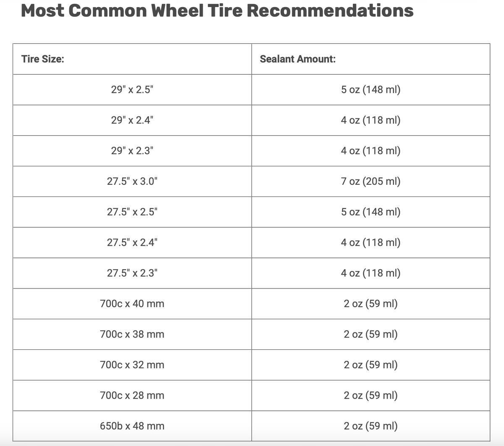Select the 700c x 40 mm cell
504x446 pixels.
(x=132, y=304)
